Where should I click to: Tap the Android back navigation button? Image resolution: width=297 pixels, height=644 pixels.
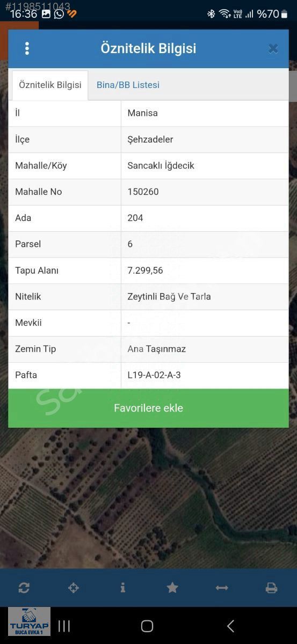point(230,626)
